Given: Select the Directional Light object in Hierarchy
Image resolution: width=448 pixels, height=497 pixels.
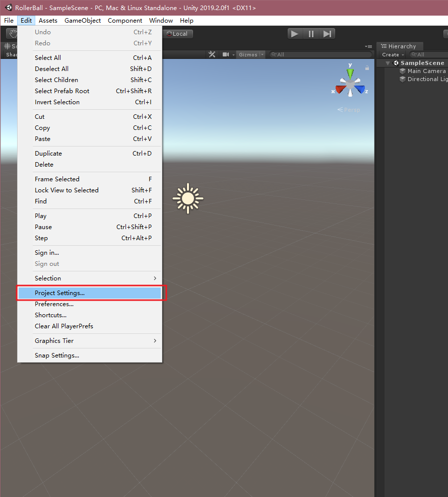Looking at the screenshot, I should point(428,79).
